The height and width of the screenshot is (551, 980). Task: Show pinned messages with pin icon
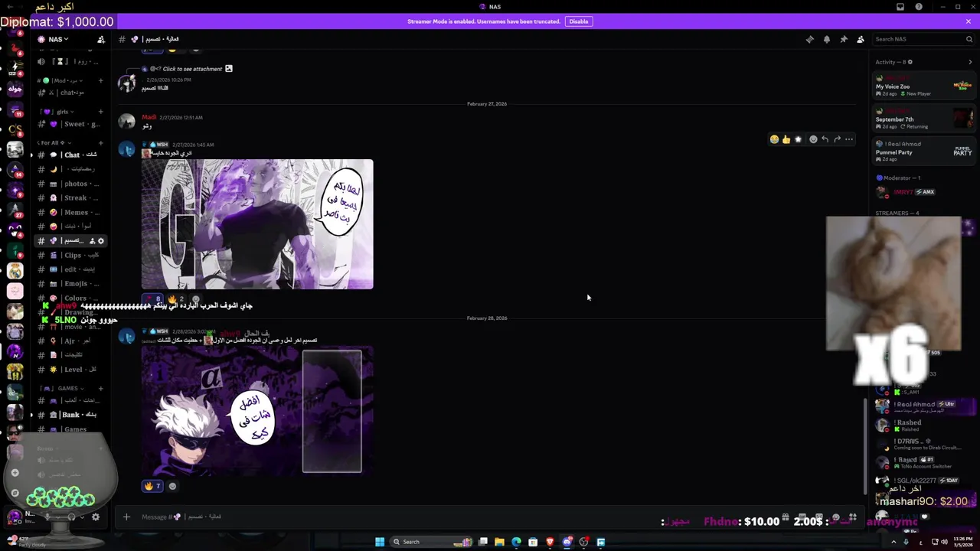[844, 39]
